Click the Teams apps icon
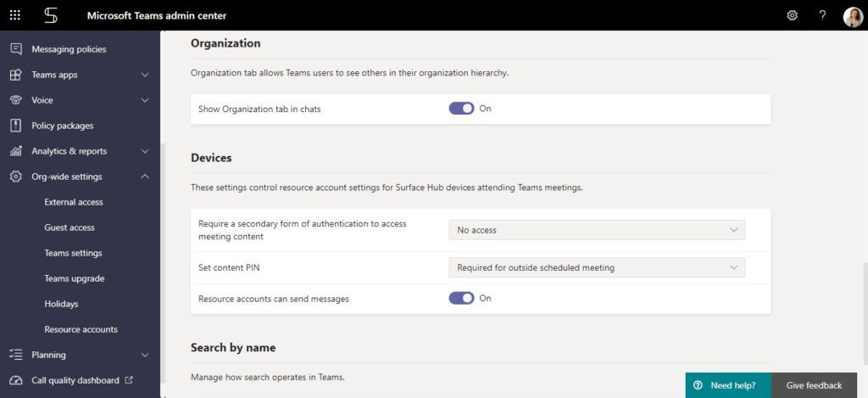The height and width of the screenshot is (398, 868). click(x=16, y=75)
